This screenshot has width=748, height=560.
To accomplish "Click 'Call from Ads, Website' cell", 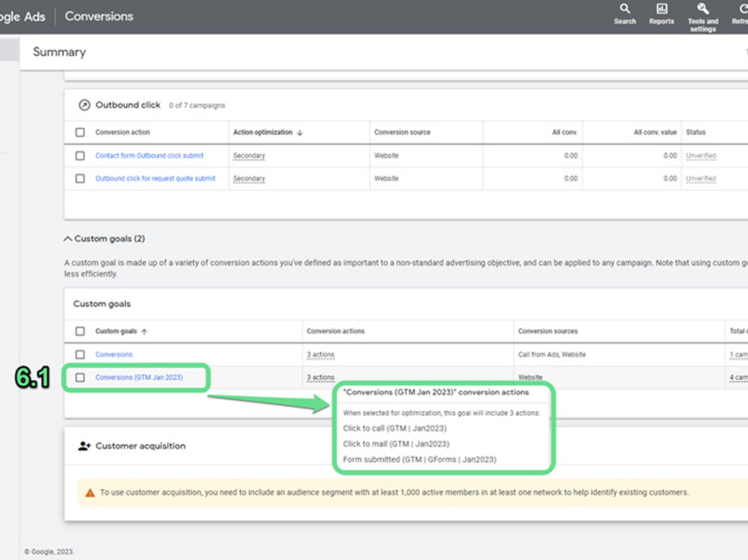I will coord(552,354).
